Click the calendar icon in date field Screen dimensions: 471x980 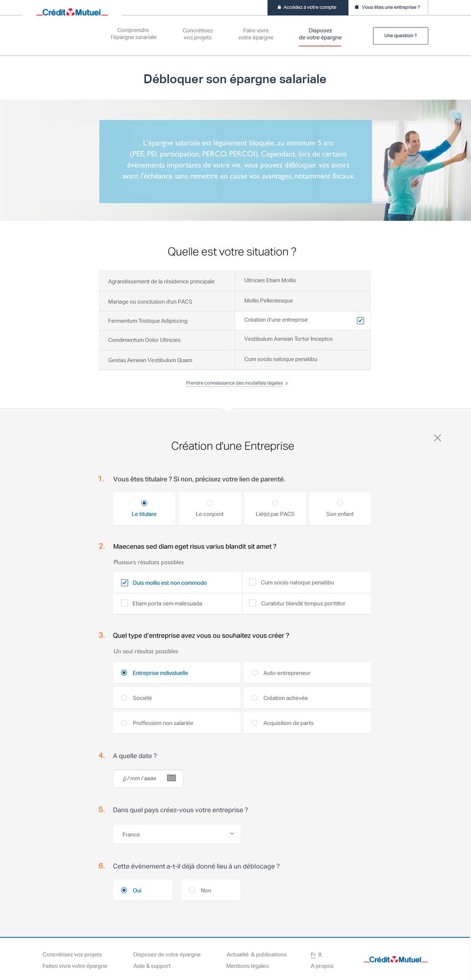171,778
